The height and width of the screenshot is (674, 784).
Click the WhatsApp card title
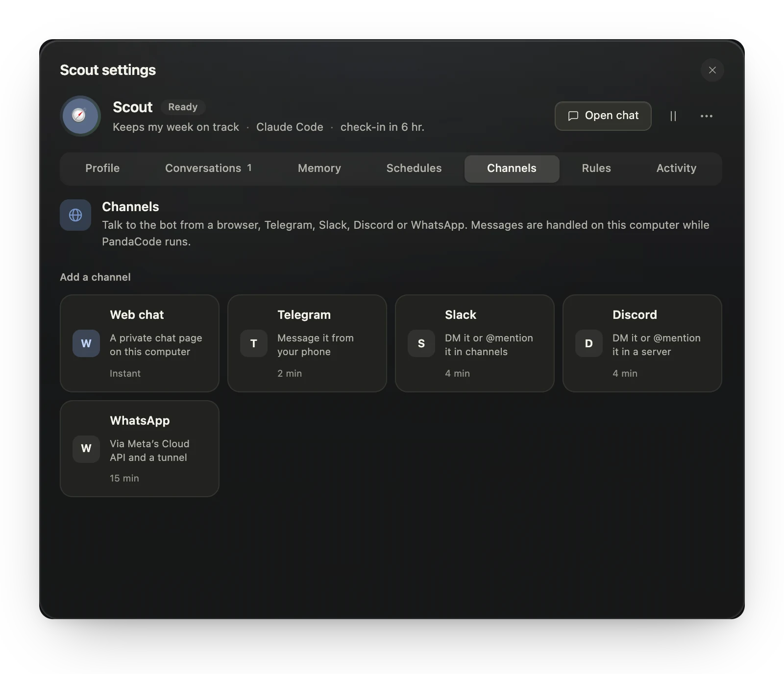[140, 421]
